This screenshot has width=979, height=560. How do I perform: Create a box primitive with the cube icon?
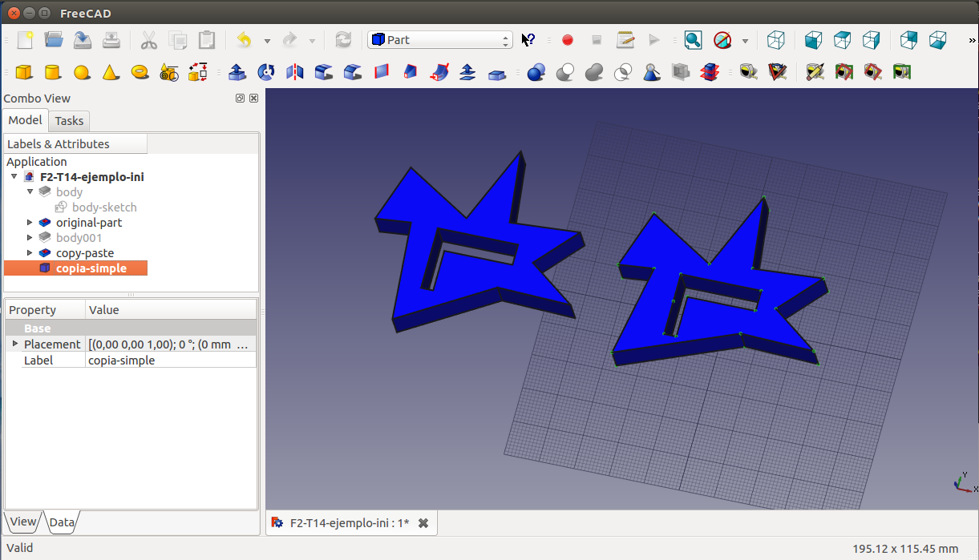tap(24, 73)
